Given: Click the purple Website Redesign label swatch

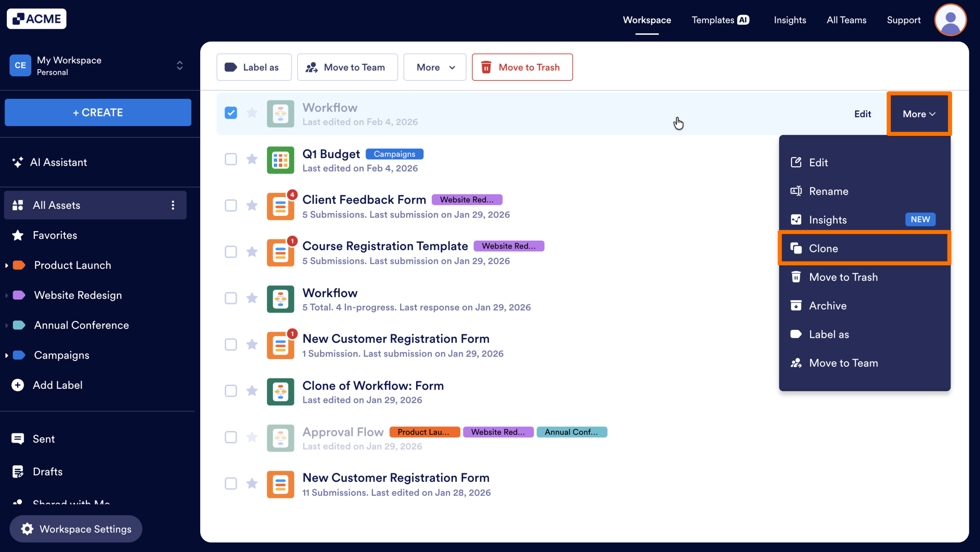Looking at the screenshot, I should pyautogui.click(x=19, y=295).
